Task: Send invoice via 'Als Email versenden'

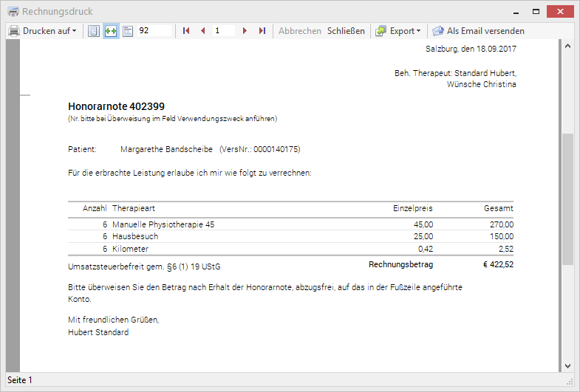Action: [478, 31]
